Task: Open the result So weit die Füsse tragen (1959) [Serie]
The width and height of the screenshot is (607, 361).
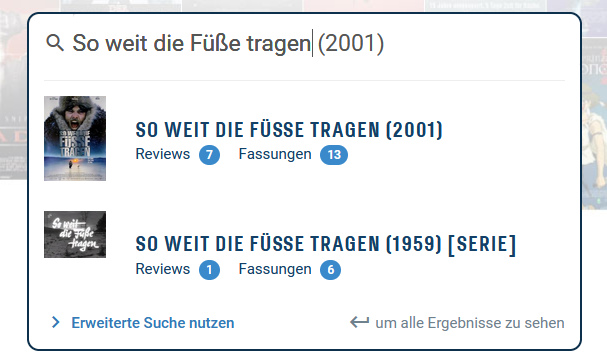Action: pyautogui.click(x=326, y=244)
